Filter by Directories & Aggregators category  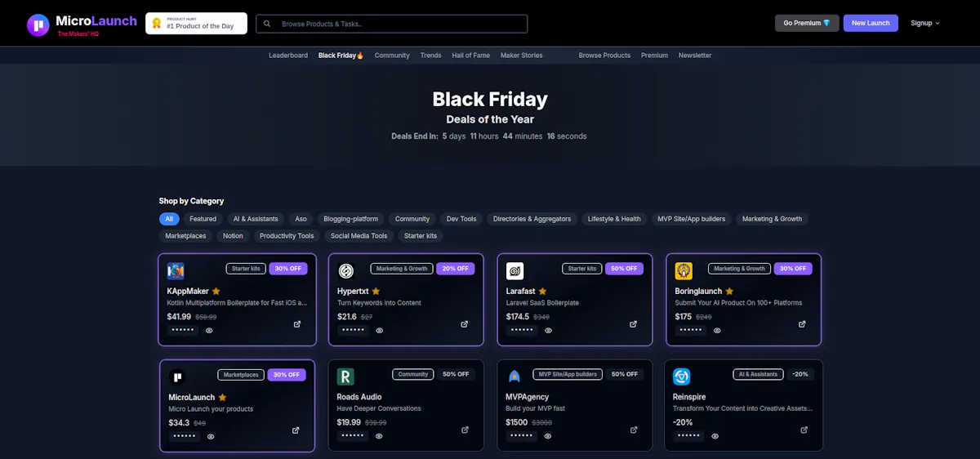[x=532, y=219]
